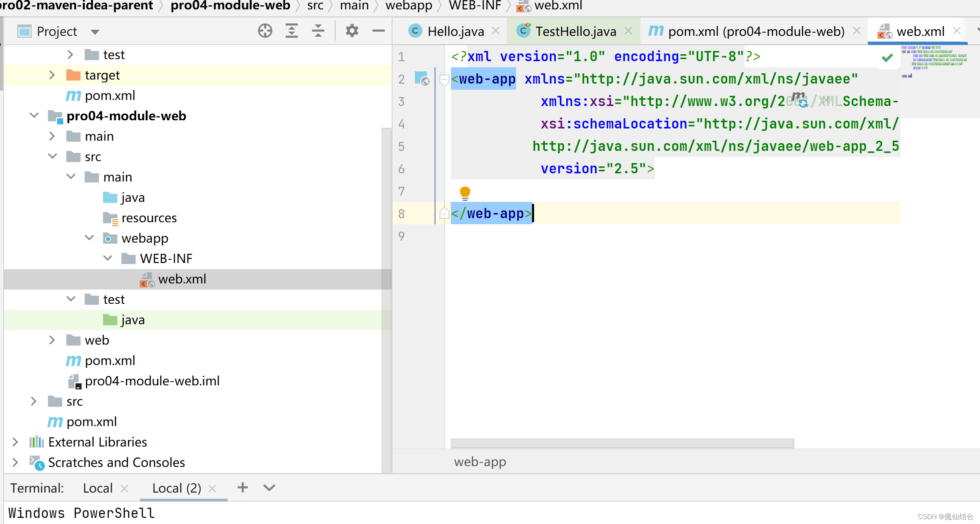The width and height of the screenshot is (980, 524).
Task: Select web.xml in the project tree
Action: (x=197, y=279)
